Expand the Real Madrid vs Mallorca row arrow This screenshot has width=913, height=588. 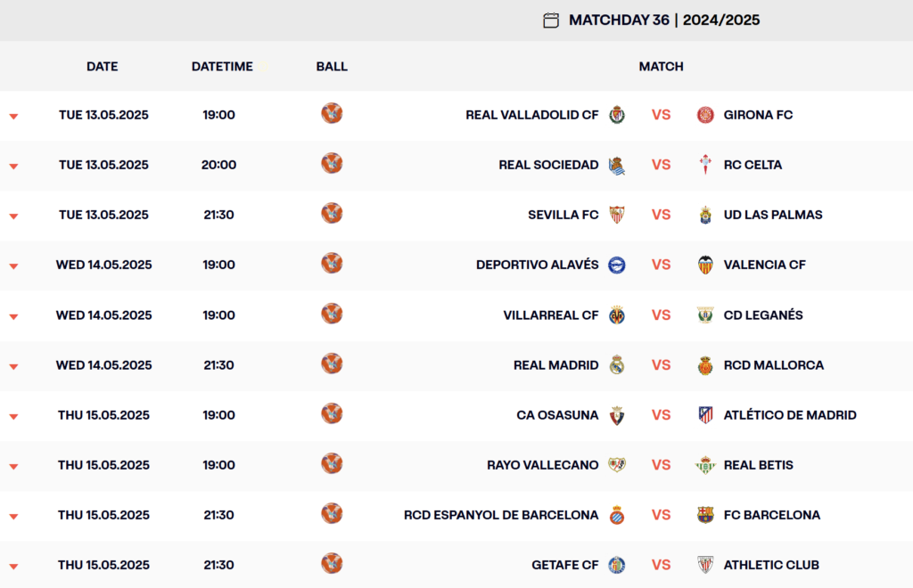13,366
